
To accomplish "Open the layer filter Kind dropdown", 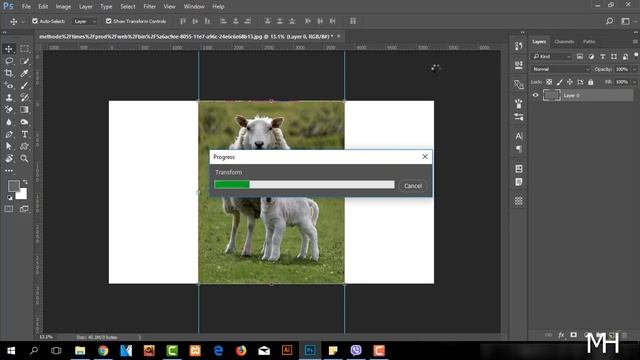I will click(x=551, y=56).
